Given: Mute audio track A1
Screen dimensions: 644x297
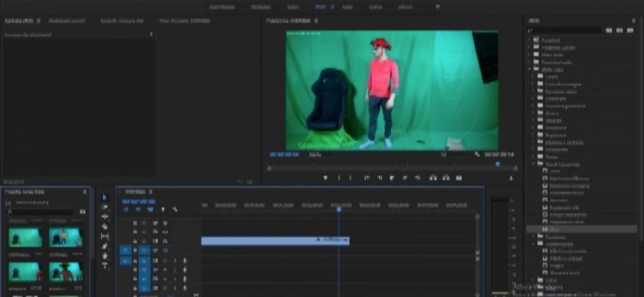Looking at the screenshot, I should pos(165,261).
